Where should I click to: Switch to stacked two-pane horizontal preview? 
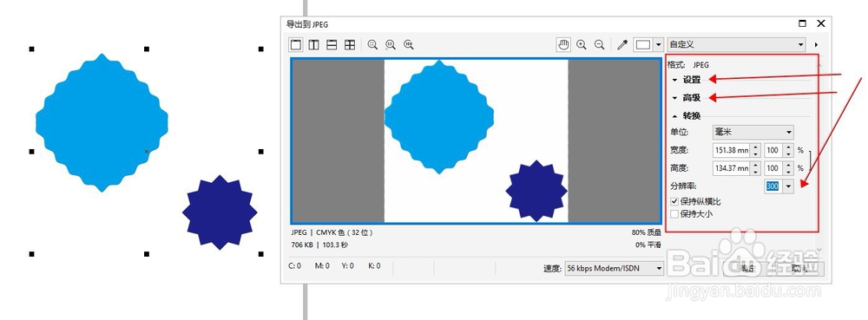click(x=332, y=45)
